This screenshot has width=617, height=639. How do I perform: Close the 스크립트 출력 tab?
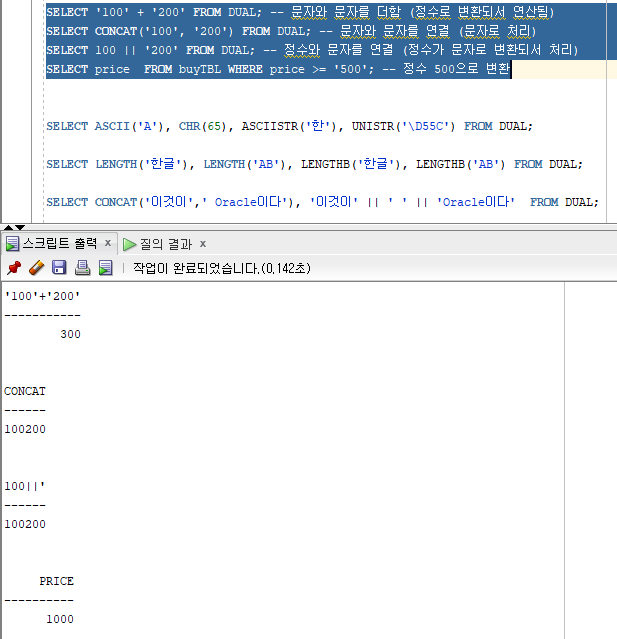point(108,243)
